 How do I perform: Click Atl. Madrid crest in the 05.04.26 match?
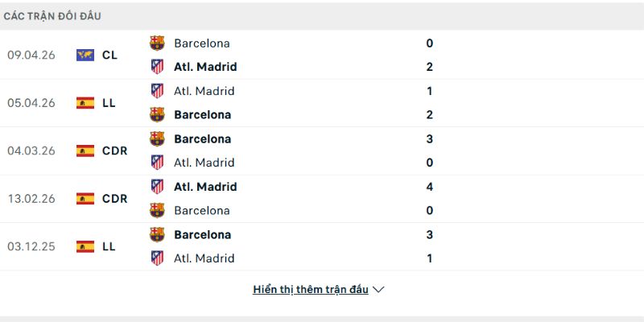pyautogui.click(x=157, y=91)
